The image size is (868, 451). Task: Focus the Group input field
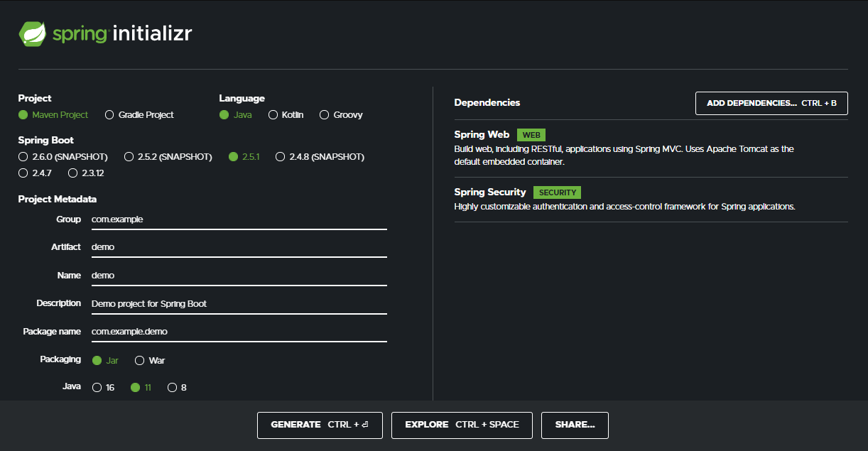239,219
